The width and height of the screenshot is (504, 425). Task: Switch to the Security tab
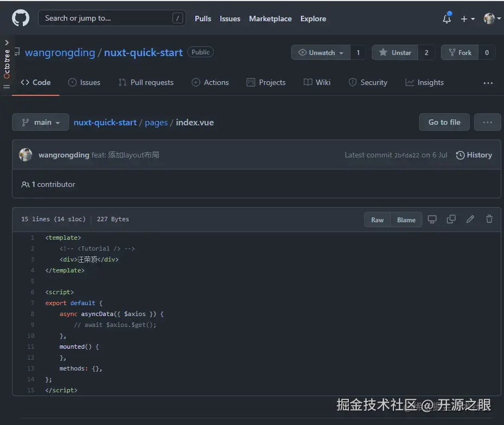[368, 82]
